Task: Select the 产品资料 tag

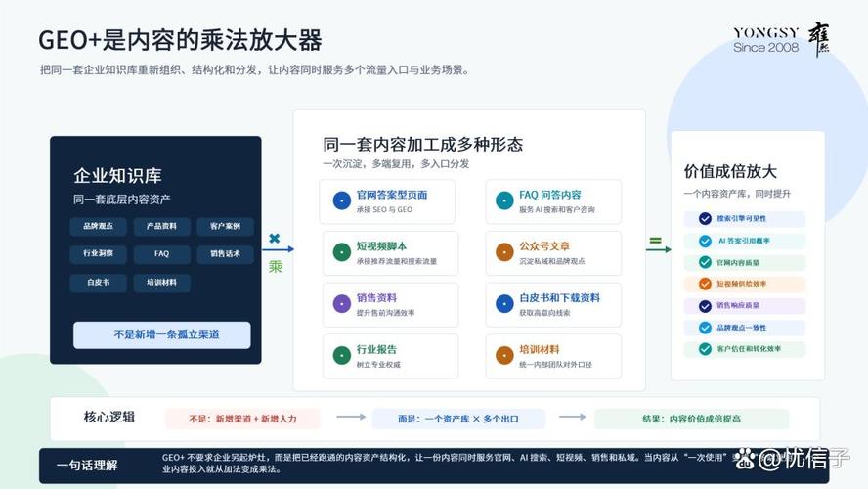Action: point(161,226)
